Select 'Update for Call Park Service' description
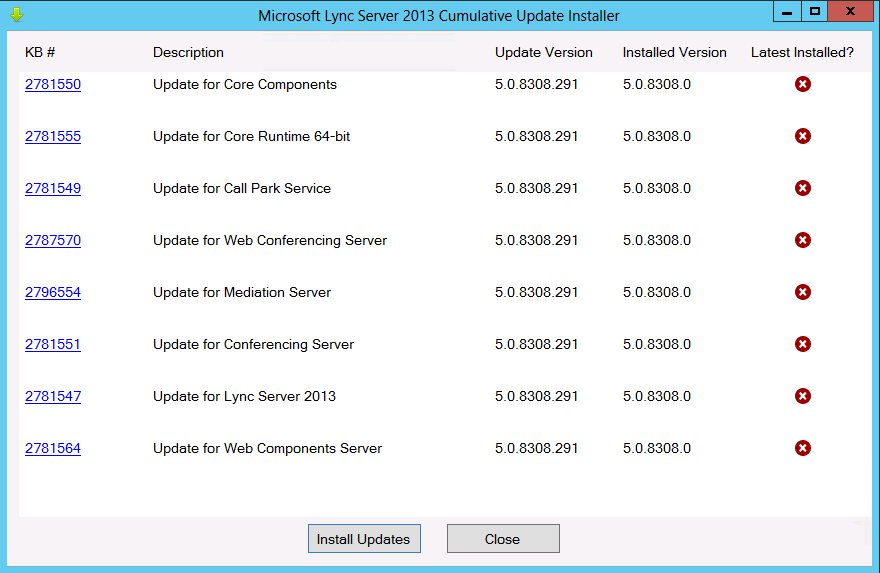 242,188
